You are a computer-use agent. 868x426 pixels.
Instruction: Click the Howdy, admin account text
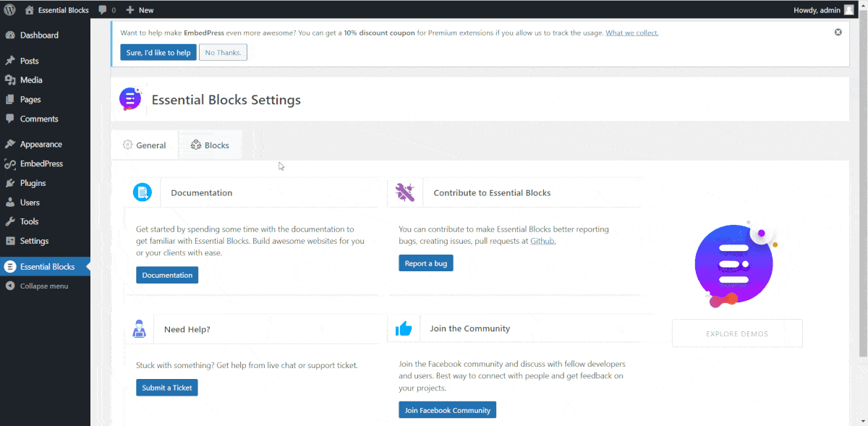tap(817, 10)
